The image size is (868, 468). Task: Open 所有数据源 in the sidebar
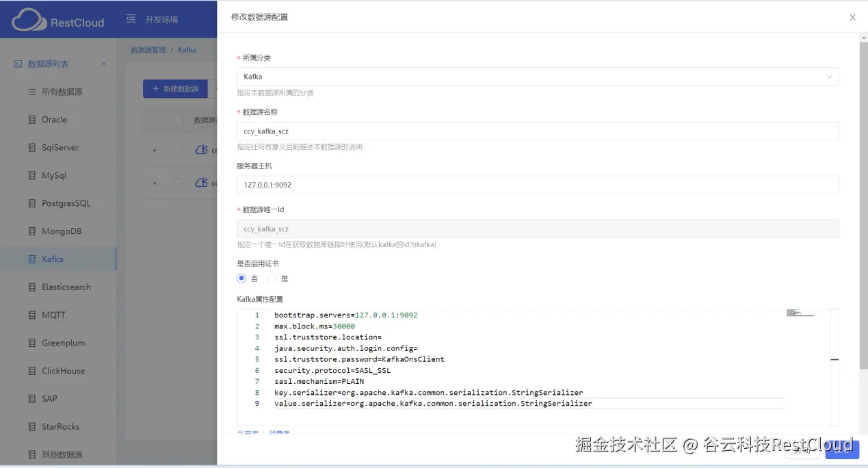tap(58, 92)
